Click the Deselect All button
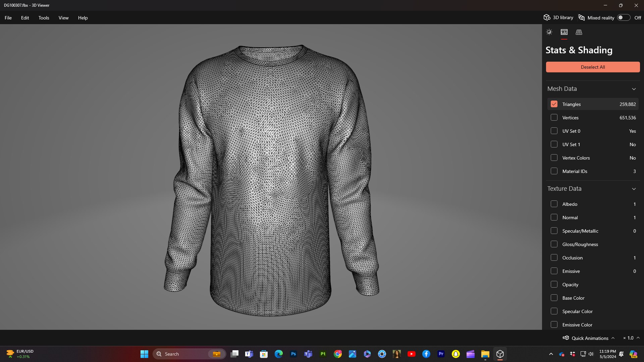This screenshot has width=644, height=362. (x=593, y=67)
